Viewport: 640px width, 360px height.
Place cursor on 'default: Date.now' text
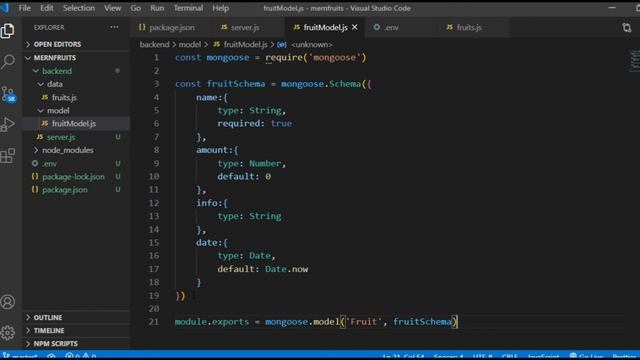tap(262, 269)
